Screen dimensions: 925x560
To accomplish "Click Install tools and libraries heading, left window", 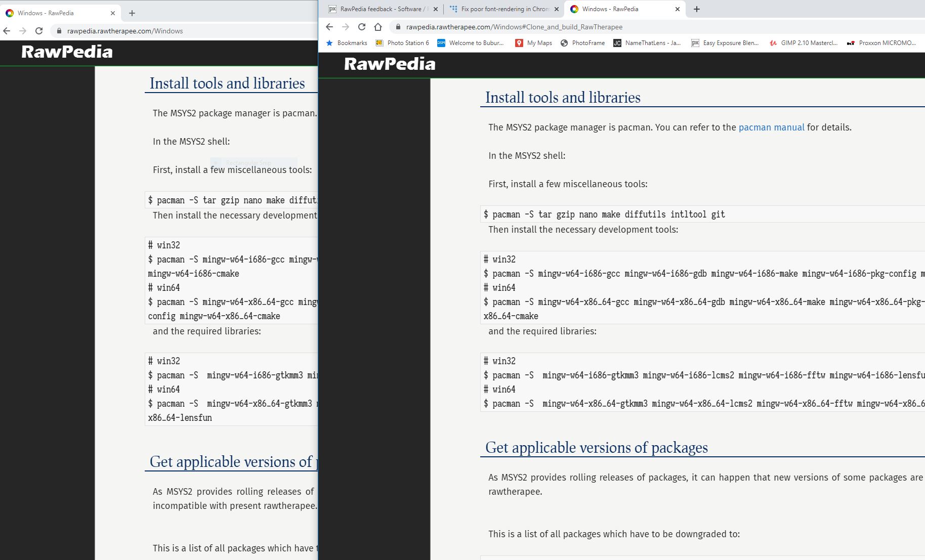I will (227, 83).
